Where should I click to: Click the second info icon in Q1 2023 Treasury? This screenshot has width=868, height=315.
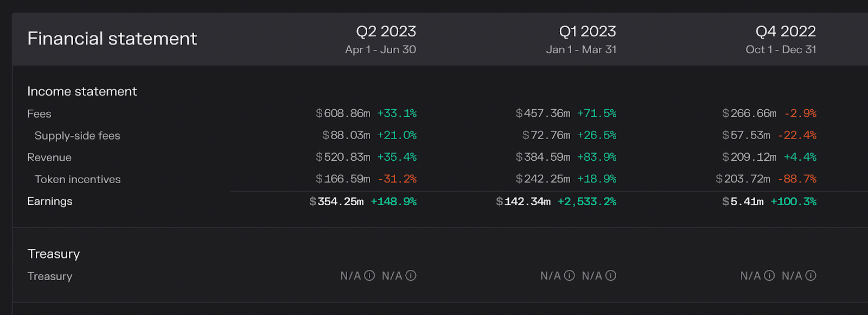[611, 276]
